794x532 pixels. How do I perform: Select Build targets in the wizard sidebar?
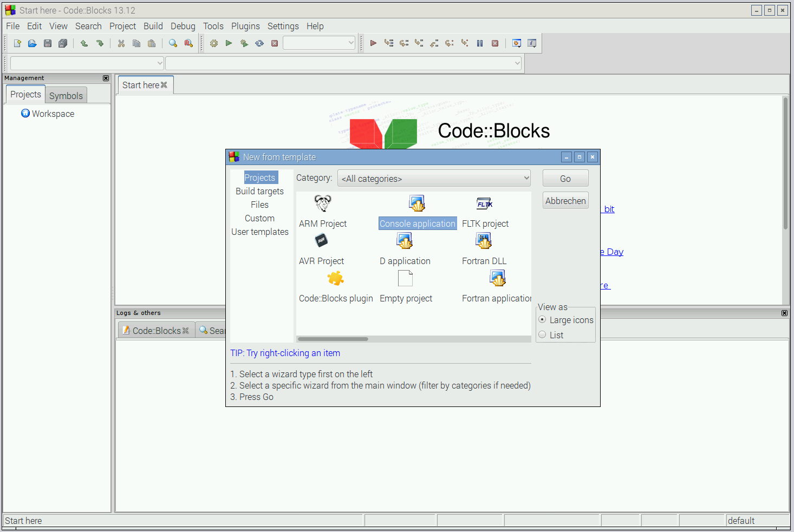[259, 191]
